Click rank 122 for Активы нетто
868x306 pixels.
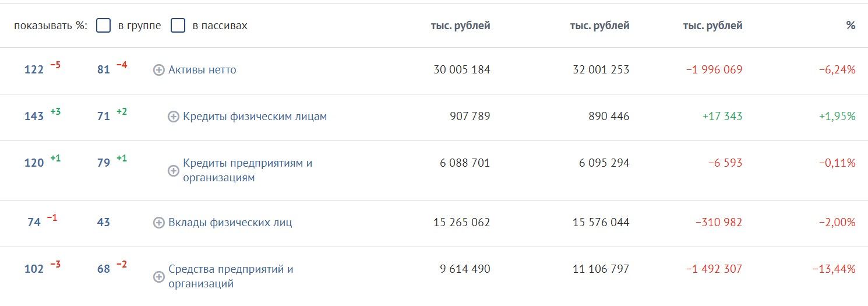tap(34, 70)
